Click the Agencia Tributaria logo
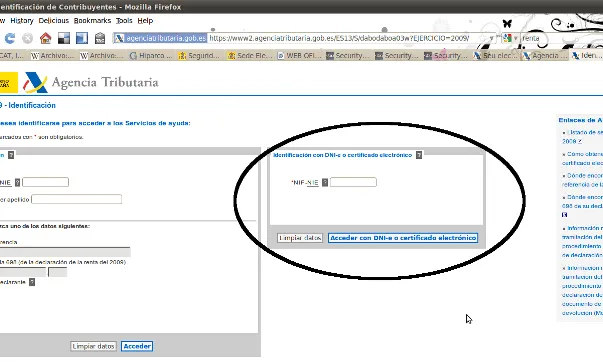The height and width of the screenshot is (362, 603). pos(91,82)
